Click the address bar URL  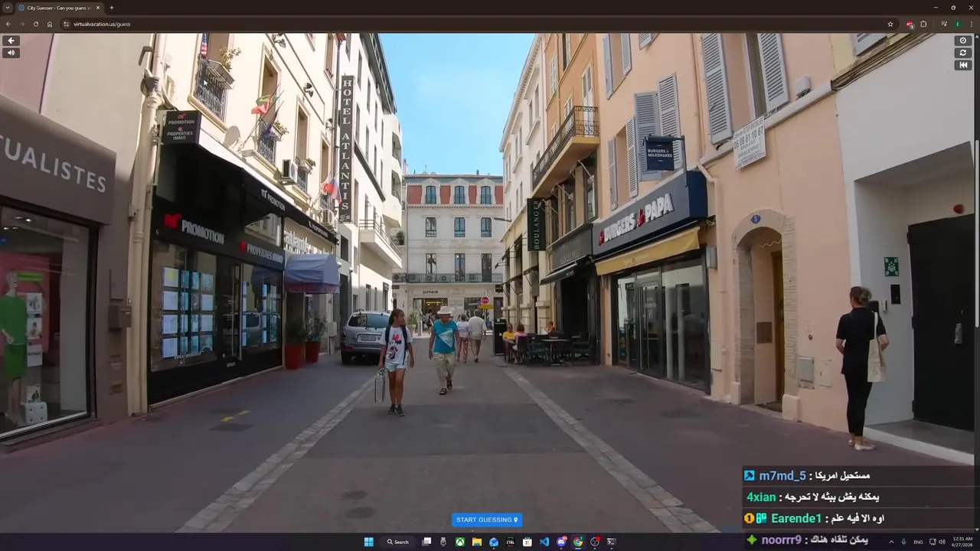point(102,24)
